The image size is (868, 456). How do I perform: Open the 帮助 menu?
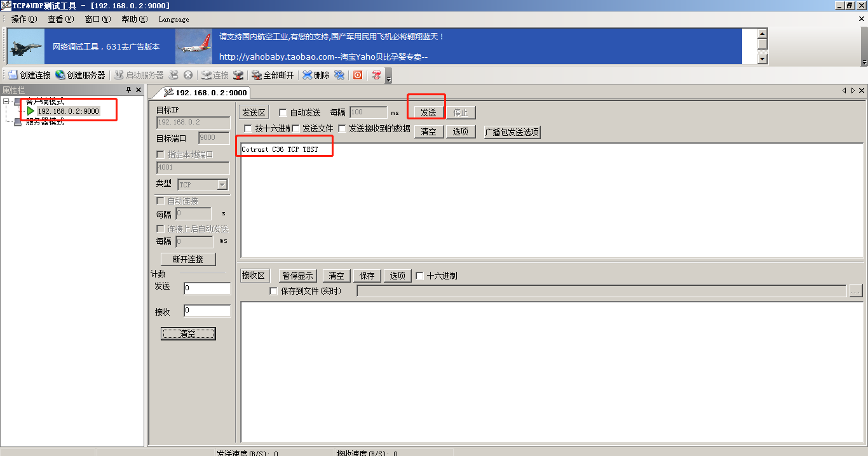(134, 20)
